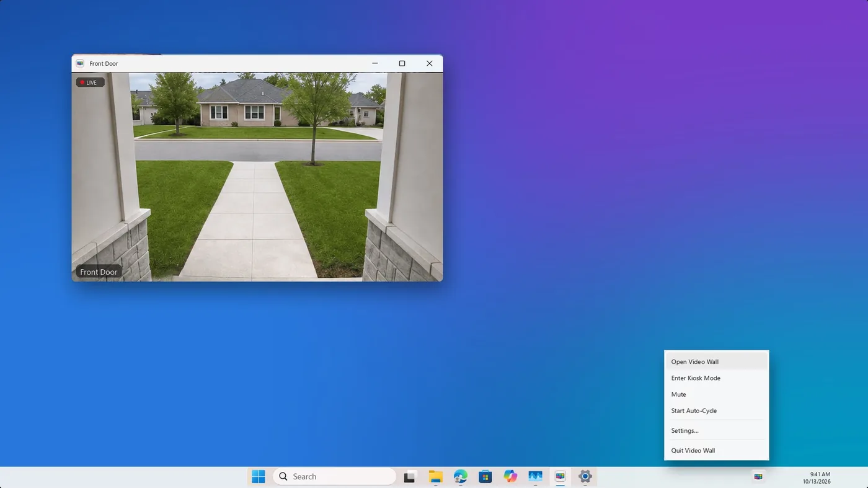Click the Front Door label overlay on the video
This screenshot has height=488, width=868.
tap(99, 272)
